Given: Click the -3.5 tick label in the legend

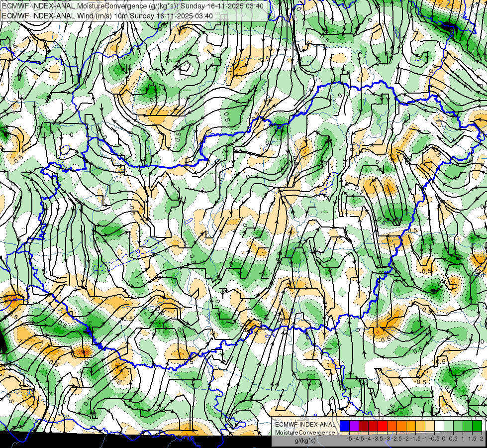Looking at the screenshot, I should click(378, 439).
